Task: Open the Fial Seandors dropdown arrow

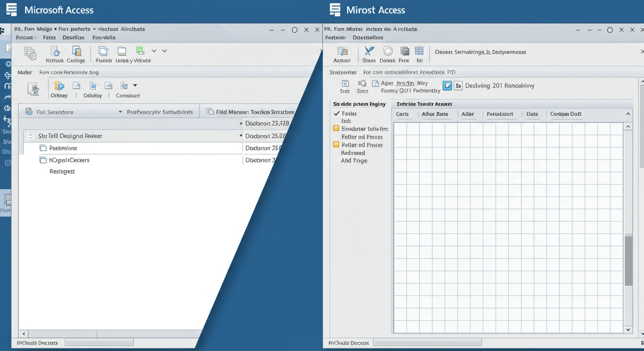Action: 120,112
